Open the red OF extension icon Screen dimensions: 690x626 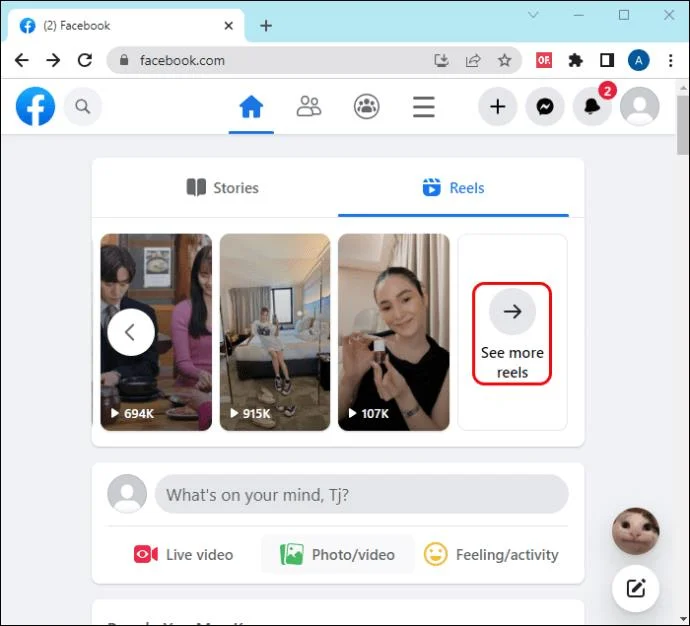coord(544,60)
